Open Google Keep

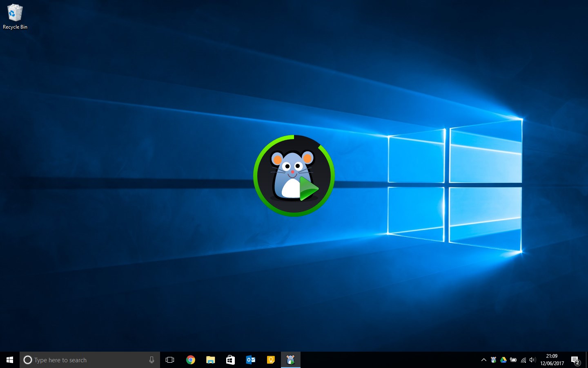pos(271,360)
